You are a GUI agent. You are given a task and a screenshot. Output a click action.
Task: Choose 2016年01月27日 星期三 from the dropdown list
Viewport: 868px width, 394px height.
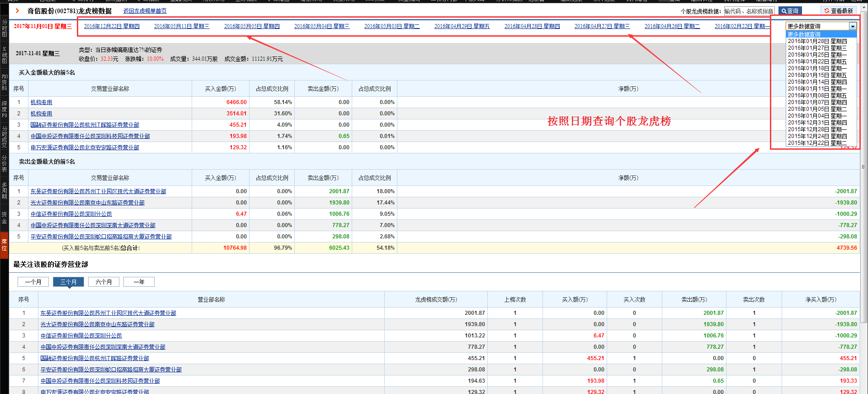point(821,48)
